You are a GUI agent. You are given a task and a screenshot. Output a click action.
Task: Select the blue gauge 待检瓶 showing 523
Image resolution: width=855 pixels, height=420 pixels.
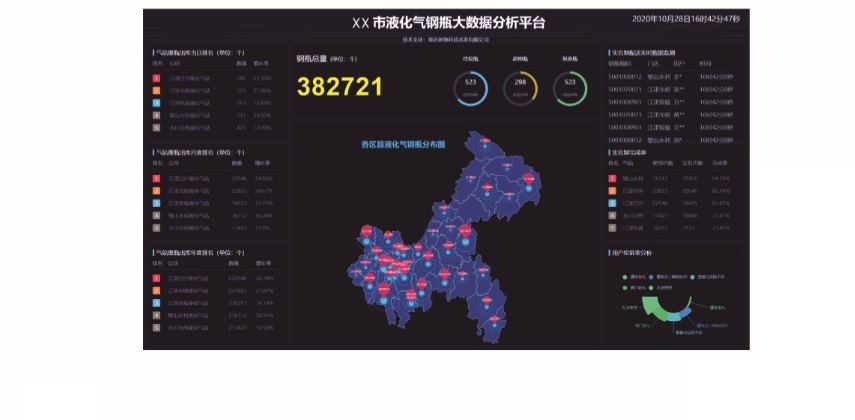[471, 88]
